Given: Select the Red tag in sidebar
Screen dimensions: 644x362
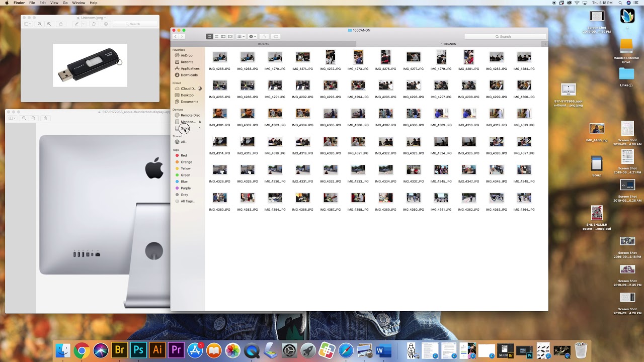Looking at the screenshot, I should [x=184, y=155].
